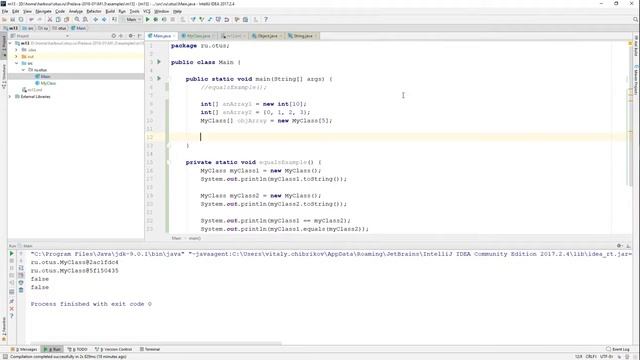Open the Messages tool window button
The width and height of the screenshot is (640, 360).
coord(24,349)
